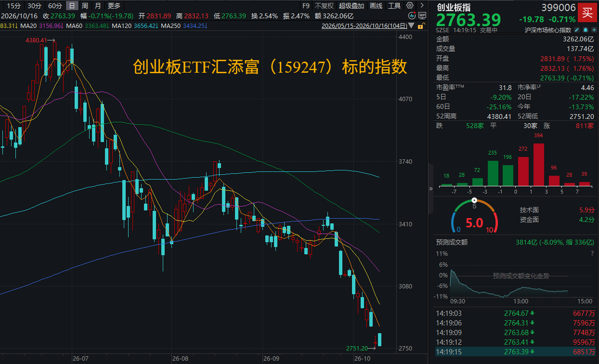Click the 技术面 score row label
The height and width of the screenshot is (364, 599).
click(529, 210)
